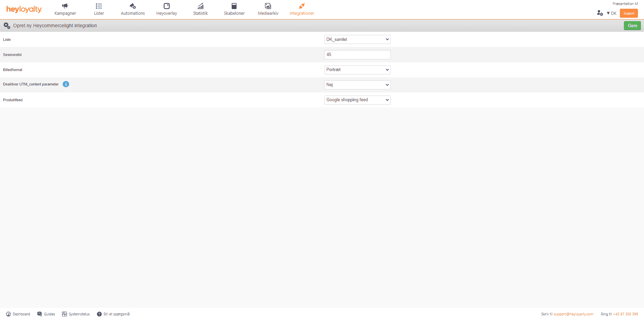644x320 pixels.
Task: Open user account settings icon
Action: click(x=600, y=13)
